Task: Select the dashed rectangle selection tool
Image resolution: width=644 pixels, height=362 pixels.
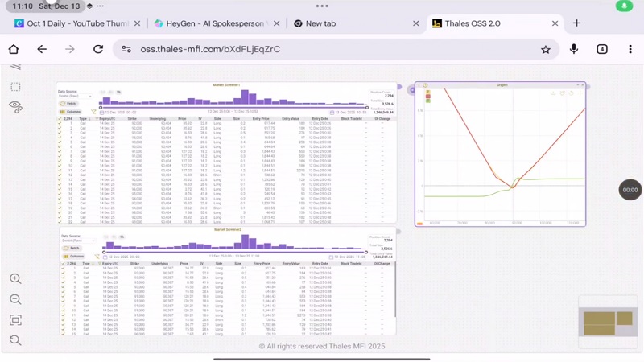Action: pos(15,86)
